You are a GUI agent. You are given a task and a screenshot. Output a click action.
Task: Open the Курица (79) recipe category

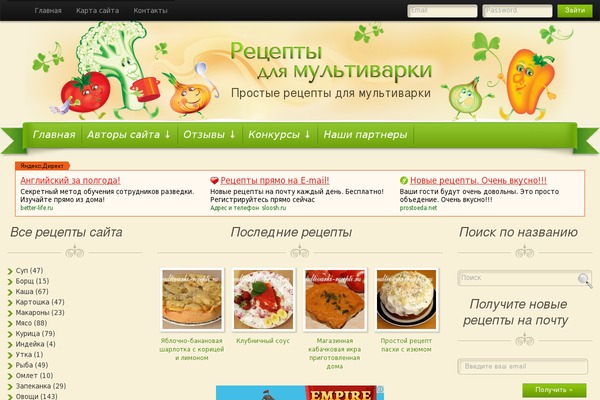[35, 334]
